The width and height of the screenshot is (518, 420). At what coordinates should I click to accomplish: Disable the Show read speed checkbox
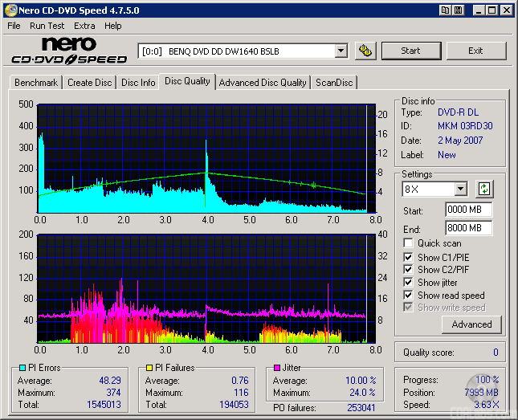(409, 296)
